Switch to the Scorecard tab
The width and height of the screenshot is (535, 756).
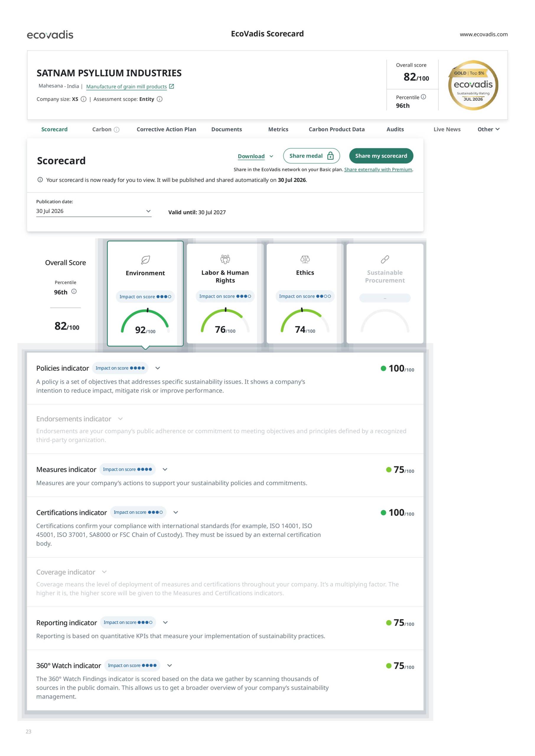54,129
